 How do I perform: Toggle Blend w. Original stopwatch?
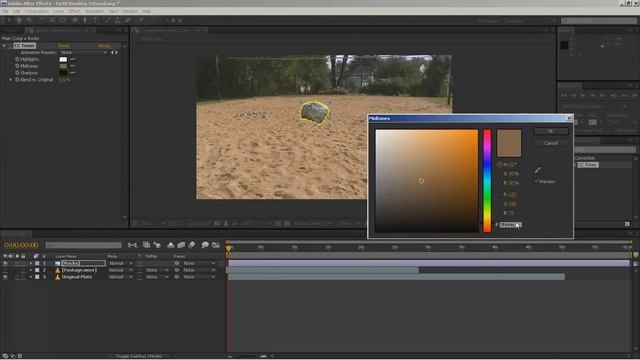(17, 80)
